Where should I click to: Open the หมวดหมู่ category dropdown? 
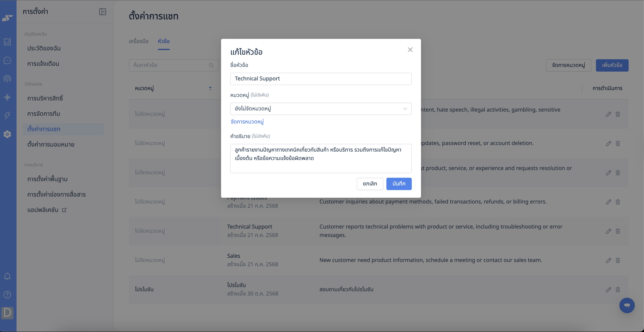click(321, 109)
